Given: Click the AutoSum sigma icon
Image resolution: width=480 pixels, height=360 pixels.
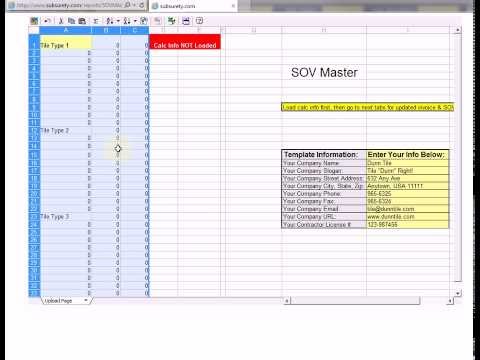Looking at the screenshot, I should (x=96, y=21).
